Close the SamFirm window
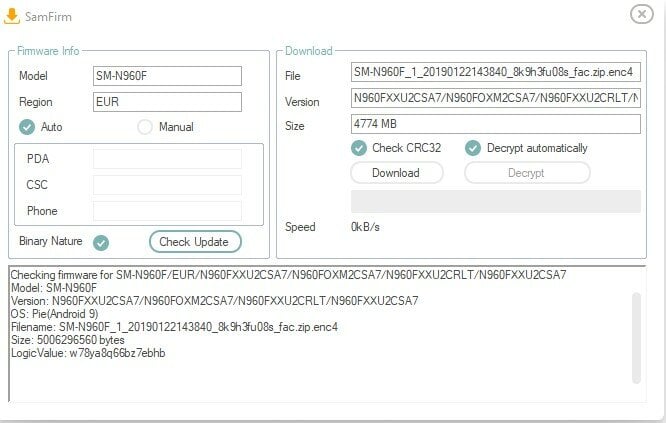 [641, 14]
